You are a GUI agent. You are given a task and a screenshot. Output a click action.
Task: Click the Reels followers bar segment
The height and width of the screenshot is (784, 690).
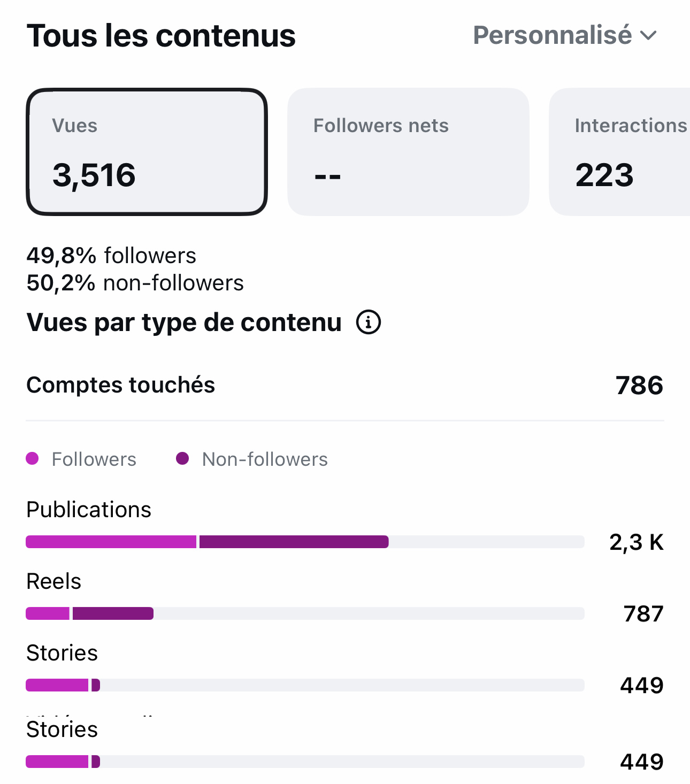click(48, 613)
